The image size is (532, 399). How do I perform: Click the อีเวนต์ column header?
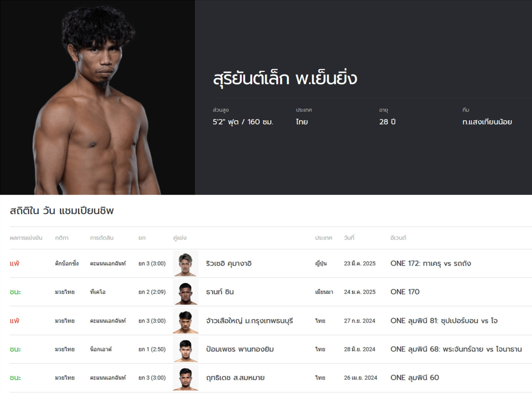(398, 238)
